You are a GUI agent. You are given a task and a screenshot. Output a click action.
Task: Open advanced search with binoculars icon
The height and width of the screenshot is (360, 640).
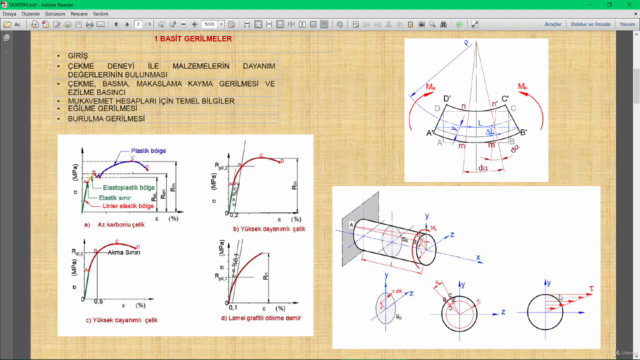[444, 24]
